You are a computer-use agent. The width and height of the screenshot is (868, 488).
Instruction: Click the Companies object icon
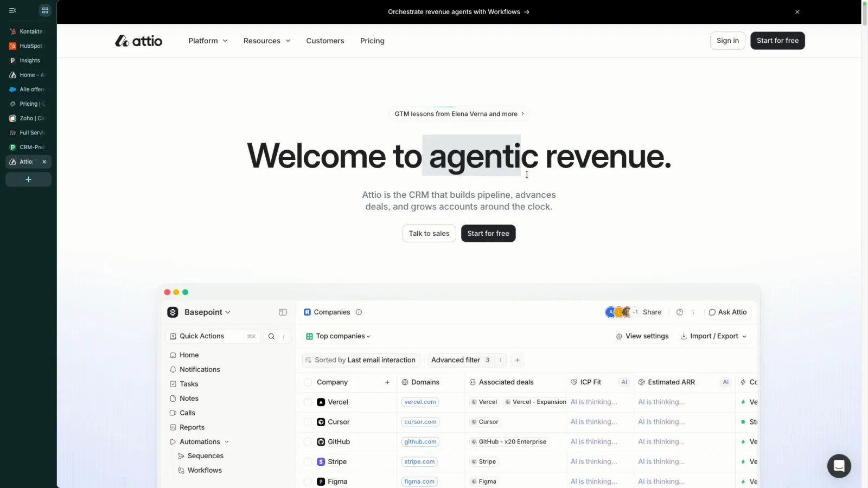(x=307, y=312)
